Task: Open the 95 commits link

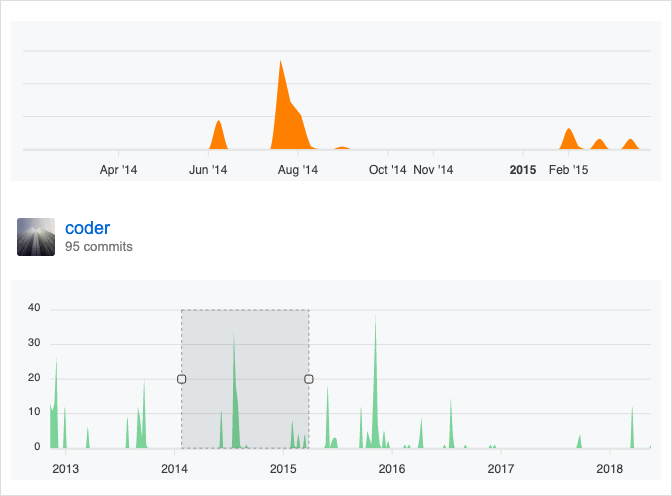Action: click(x=98, y=246)
